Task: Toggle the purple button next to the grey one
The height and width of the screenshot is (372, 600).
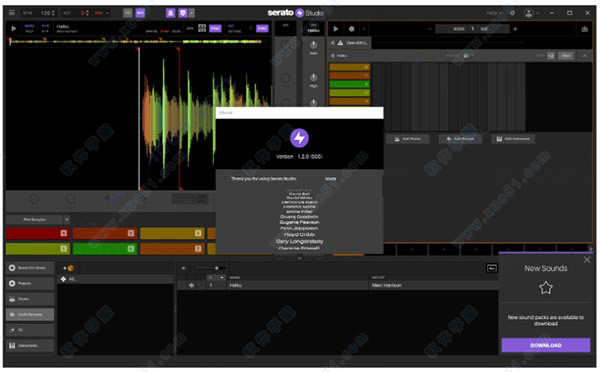Action: click(x=140, y=13)
